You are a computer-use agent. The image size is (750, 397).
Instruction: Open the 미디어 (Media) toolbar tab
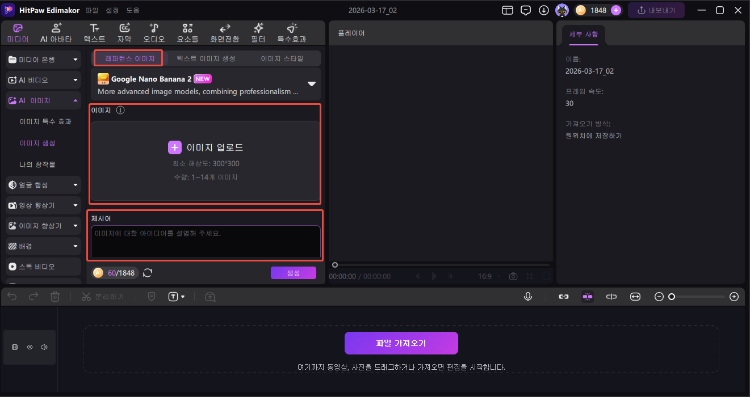18,33
